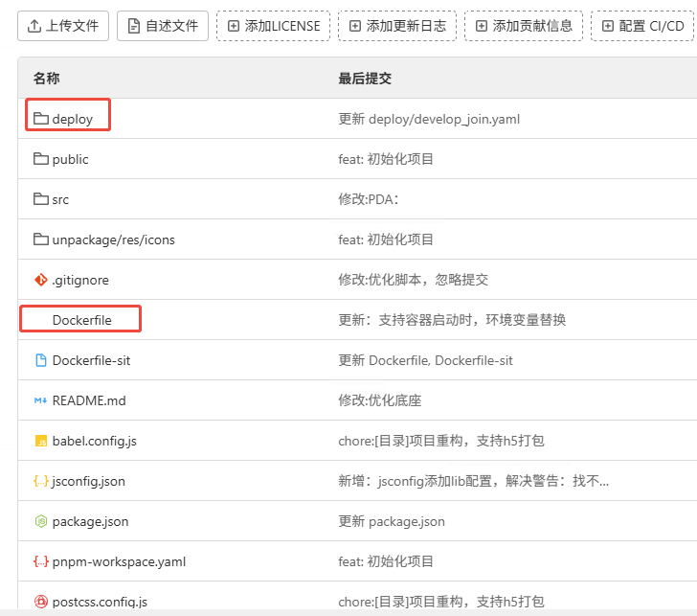Open the 自述文件 readme button
The width and height of the screenshot is (697, 616).
point(163,26)
